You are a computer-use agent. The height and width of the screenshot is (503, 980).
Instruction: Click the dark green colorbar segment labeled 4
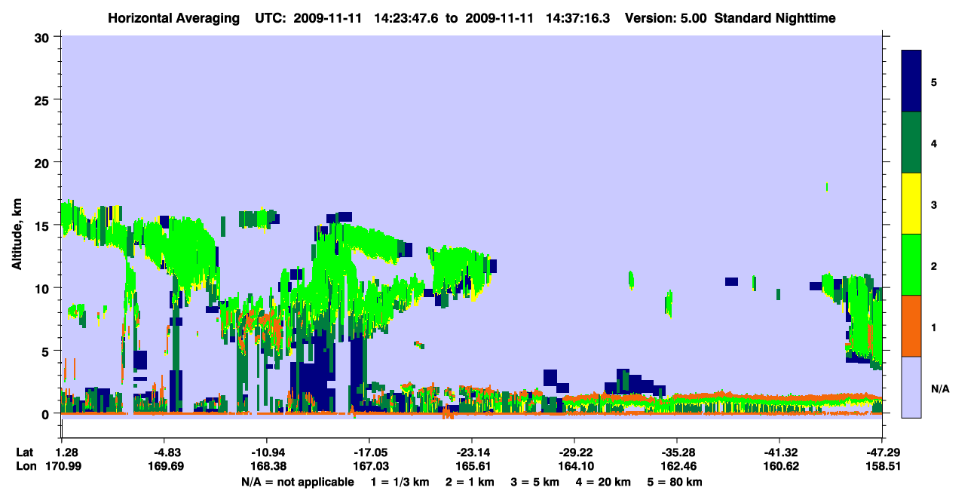[x=912, y=143]
